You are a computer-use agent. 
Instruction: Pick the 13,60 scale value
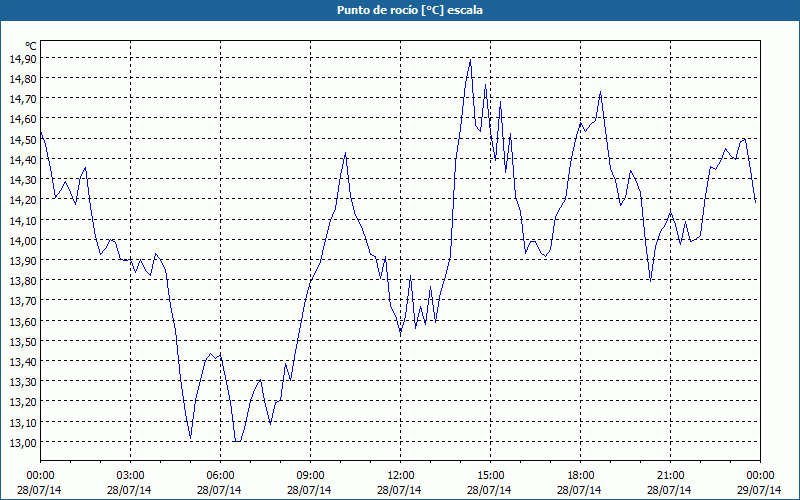click(x=23, y=321)
